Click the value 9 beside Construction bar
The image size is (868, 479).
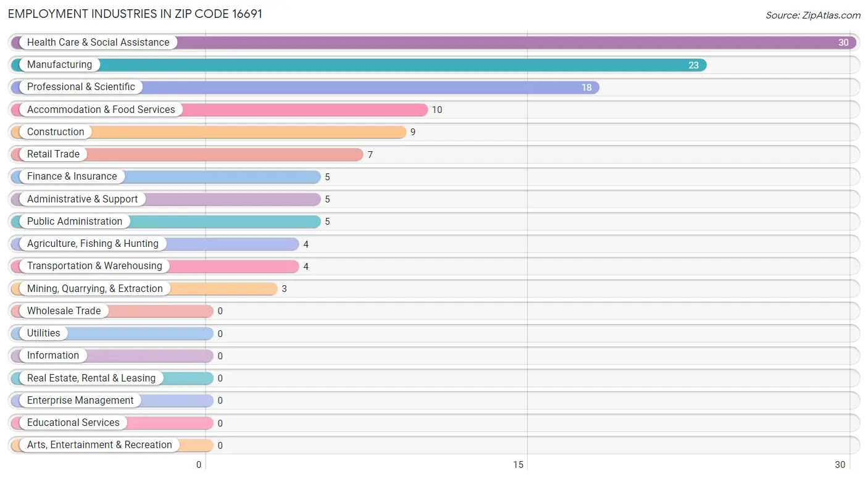(413, 133)
